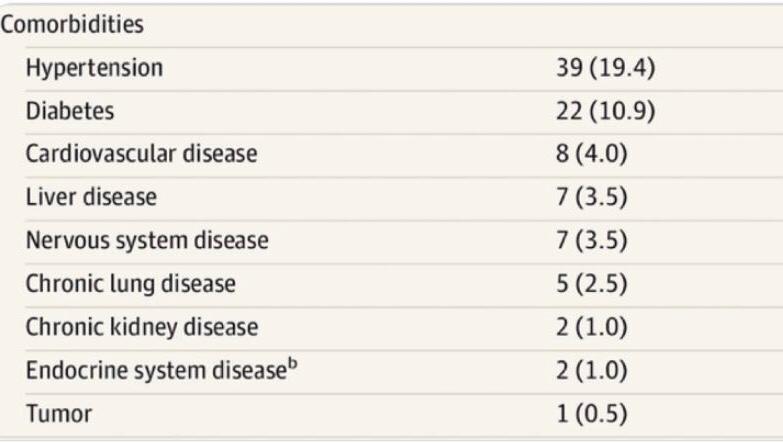Select the Diabetes row label
The image size is (783, 443).
click(x=71, y=112)
